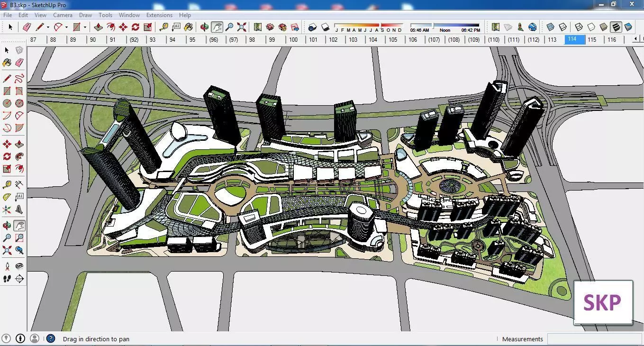Click the Measurements input box

(x=595, y=339)
